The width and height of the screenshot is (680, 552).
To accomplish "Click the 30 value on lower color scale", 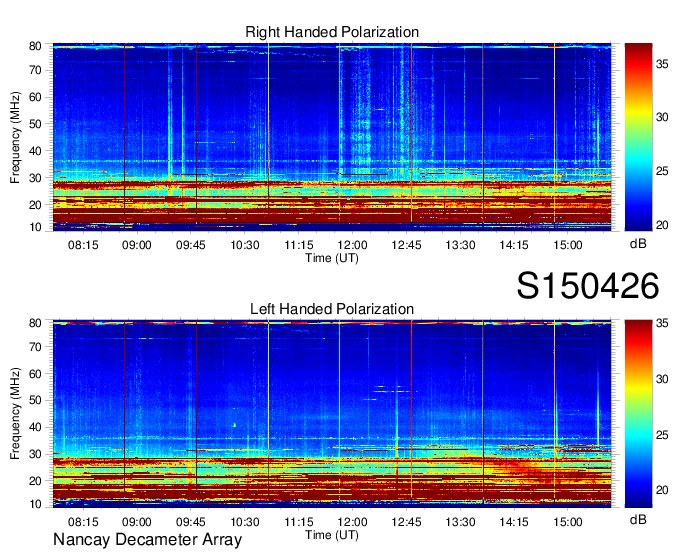I will click(662, 379).
